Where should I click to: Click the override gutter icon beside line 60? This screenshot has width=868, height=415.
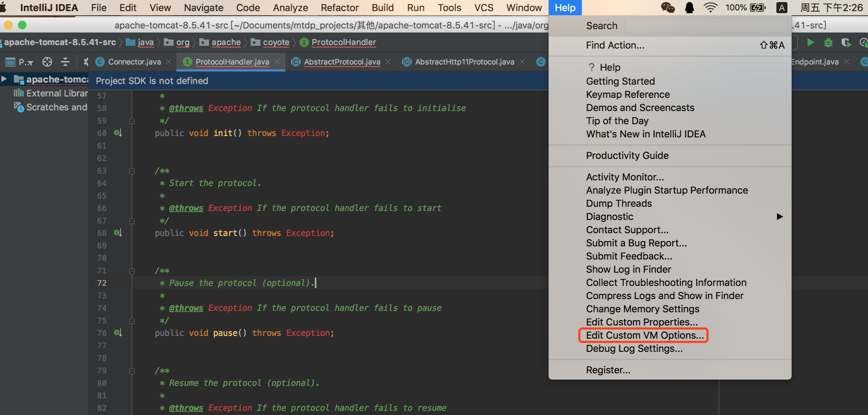(x=118, y=133)
